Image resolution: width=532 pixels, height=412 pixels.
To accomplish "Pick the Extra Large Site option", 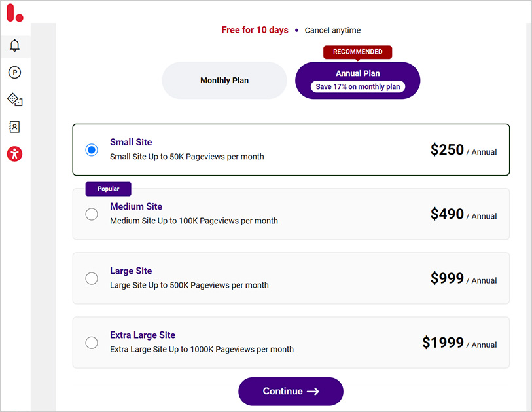I will 91,342.
